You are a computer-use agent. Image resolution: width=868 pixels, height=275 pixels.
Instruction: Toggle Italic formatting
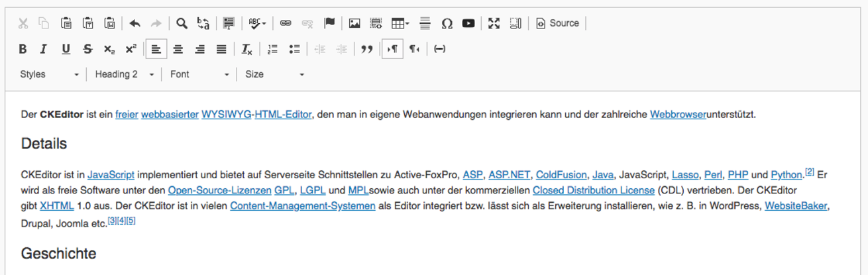pyautogui.click(x=44, y=49)
